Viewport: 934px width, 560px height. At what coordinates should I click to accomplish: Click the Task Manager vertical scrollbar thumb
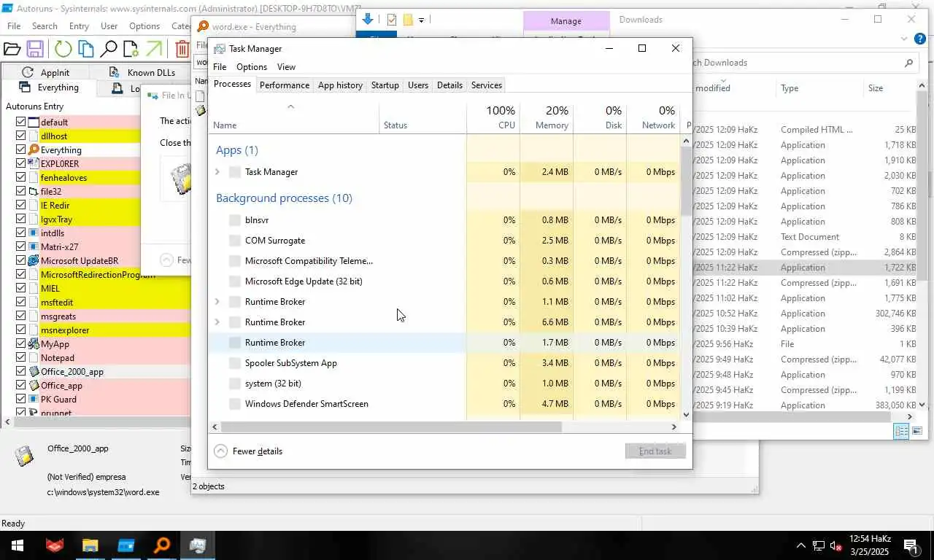coord(686,181)
